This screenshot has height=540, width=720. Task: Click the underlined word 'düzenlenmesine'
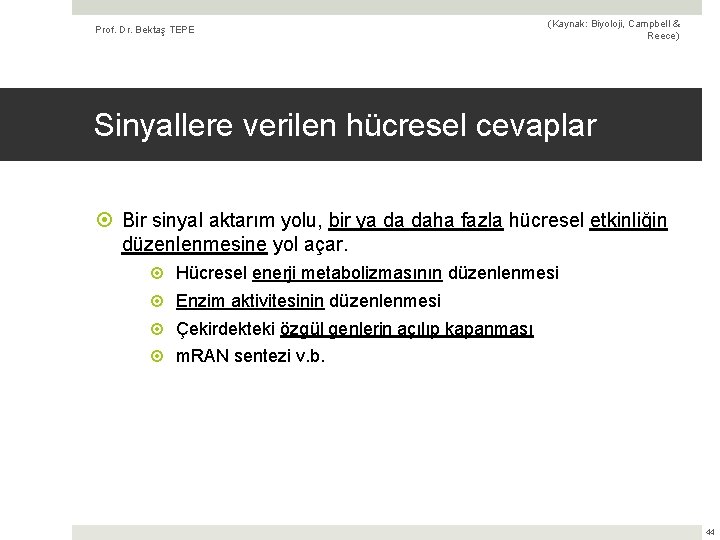point(194,244)
